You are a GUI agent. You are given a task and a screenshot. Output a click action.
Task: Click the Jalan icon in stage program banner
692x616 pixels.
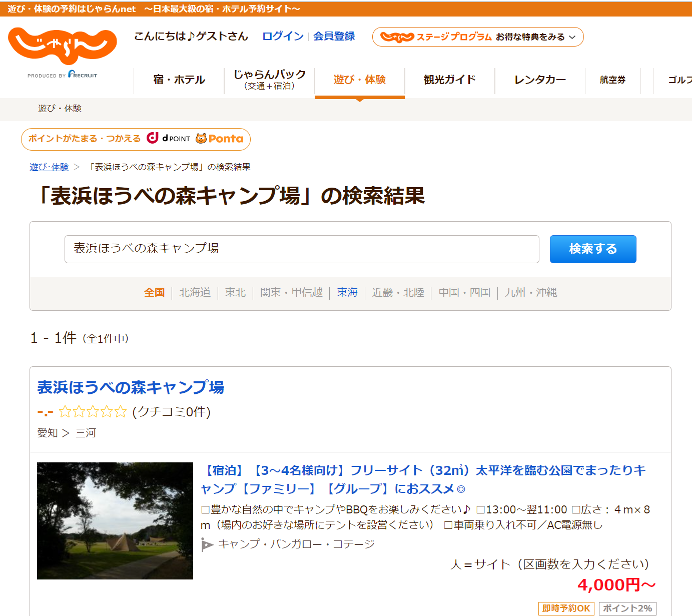point(397,37)
